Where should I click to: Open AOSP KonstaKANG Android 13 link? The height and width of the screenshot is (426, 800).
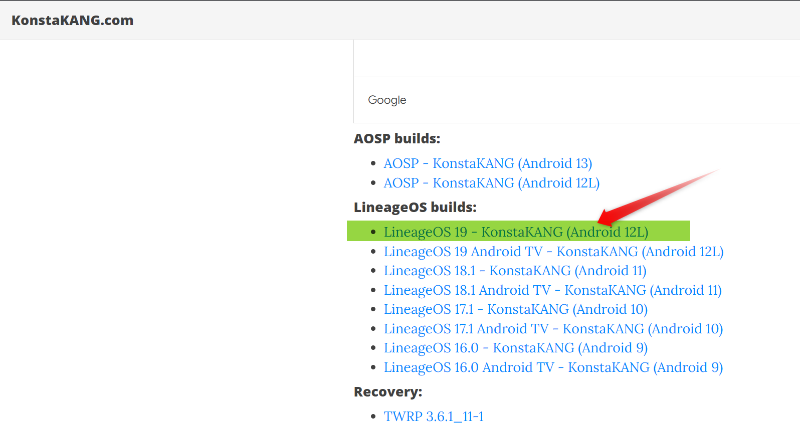[x=488, y=163]
